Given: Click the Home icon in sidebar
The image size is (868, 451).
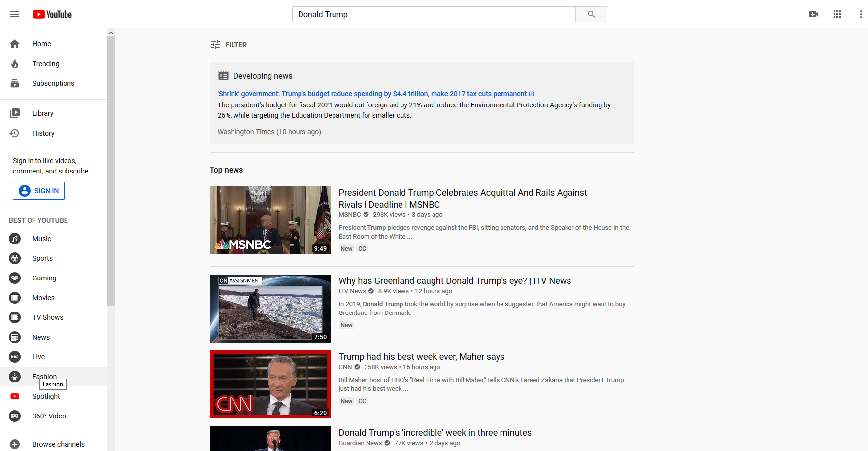Looking at the screenshot, I should click(x=15, y=44).
